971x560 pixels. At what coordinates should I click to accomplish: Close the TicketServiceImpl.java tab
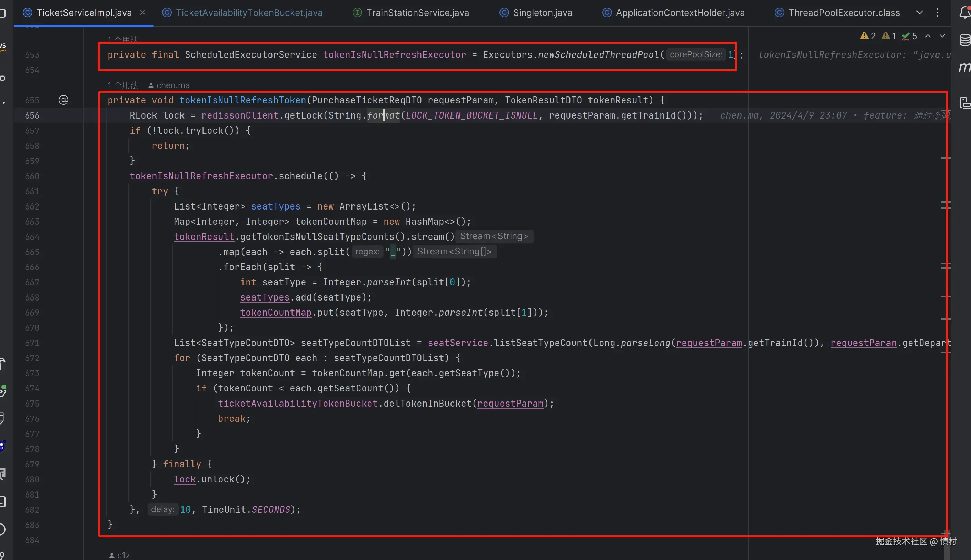[143, 13]
